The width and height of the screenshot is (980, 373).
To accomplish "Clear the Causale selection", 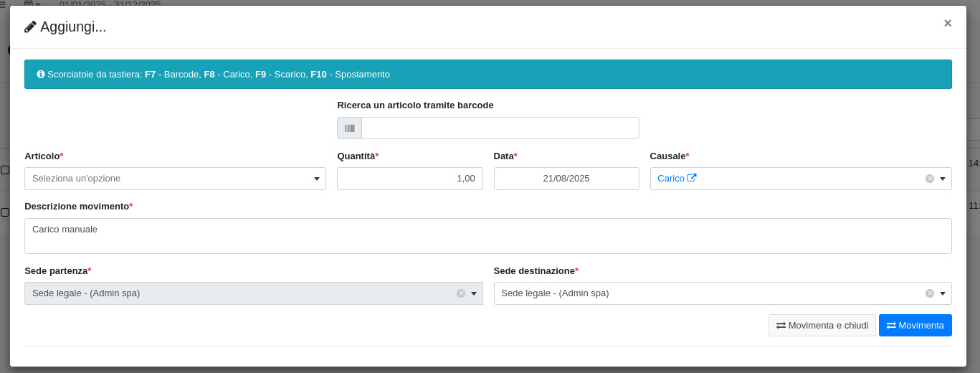I will click(x=930, y=179).
